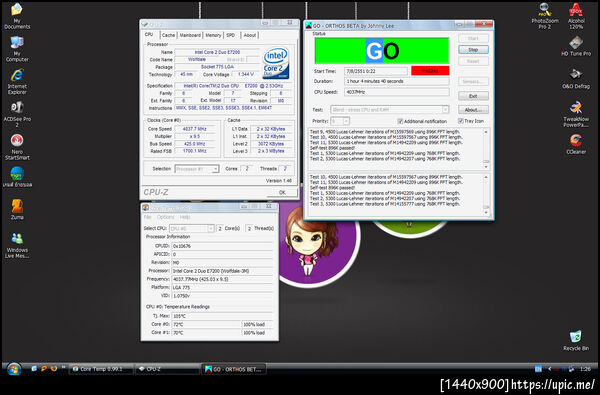Click the language indicator in system tray
Image resolution: width=600 pixels, height=395 pixels.
coord(538,369)
